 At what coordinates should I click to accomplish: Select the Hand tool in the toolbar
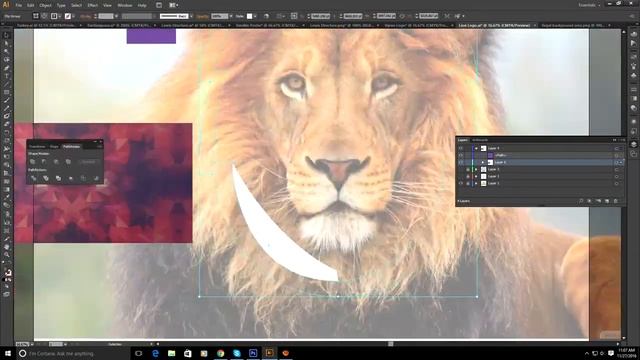pos(7,247)
